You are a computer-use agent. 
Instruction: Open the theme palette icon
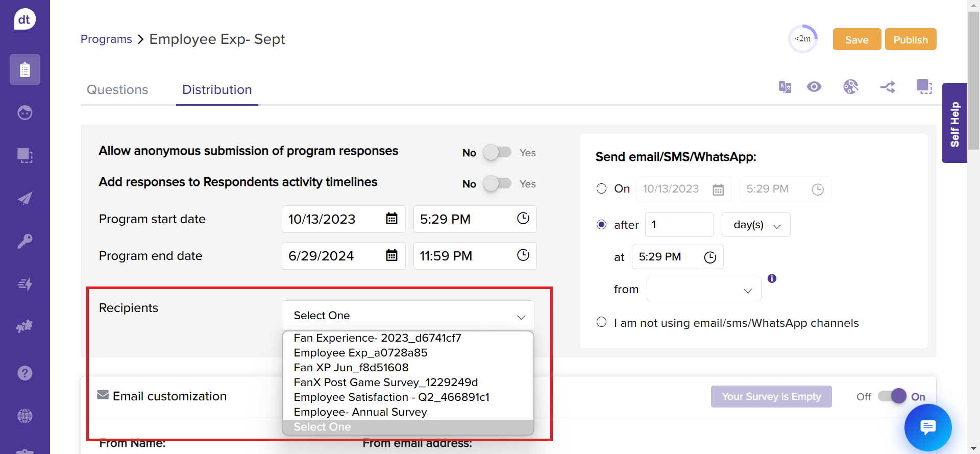[x=850, y=87]
